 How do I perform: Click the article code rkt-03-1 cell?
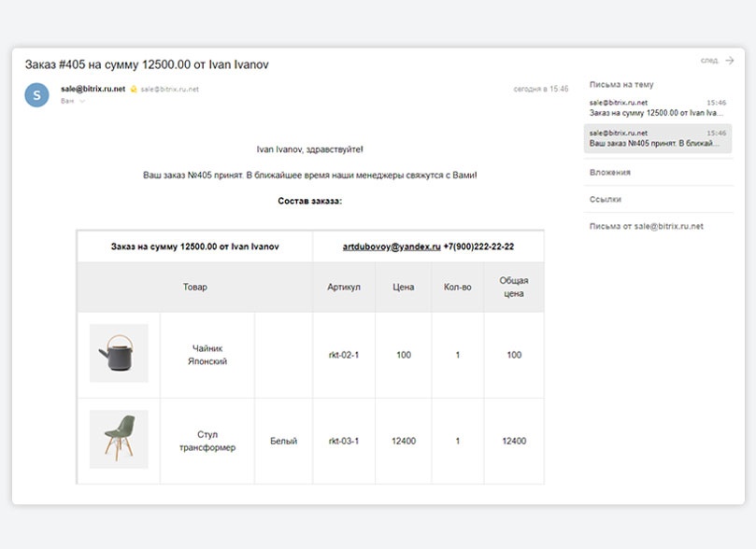[344, 441]
